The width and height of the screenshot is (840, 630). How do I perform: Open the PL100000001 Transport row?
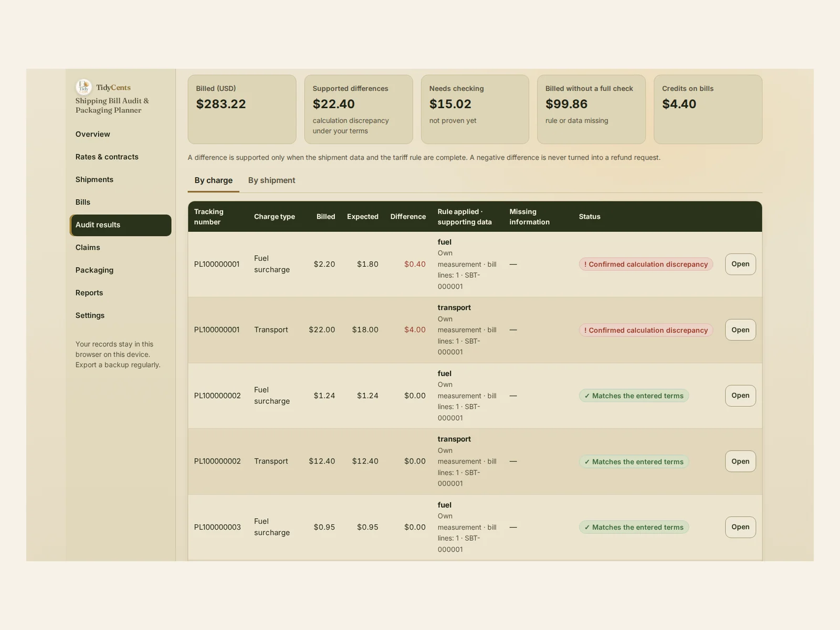(740, 330)
